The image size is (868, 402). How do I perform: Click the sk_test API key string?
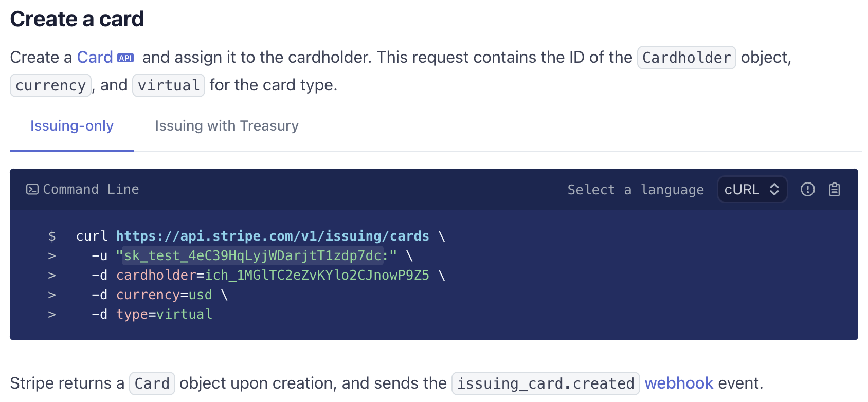coord(257,255)
